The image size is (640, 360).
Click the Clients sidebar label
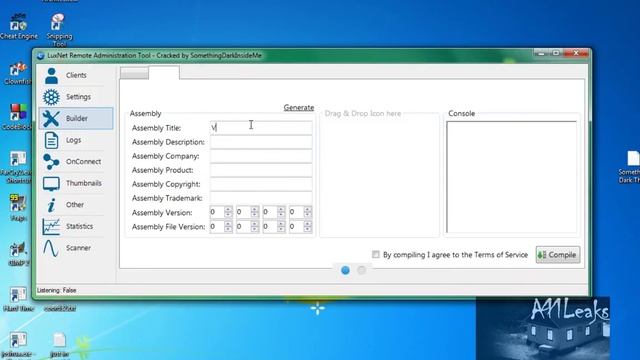point(76,76)
